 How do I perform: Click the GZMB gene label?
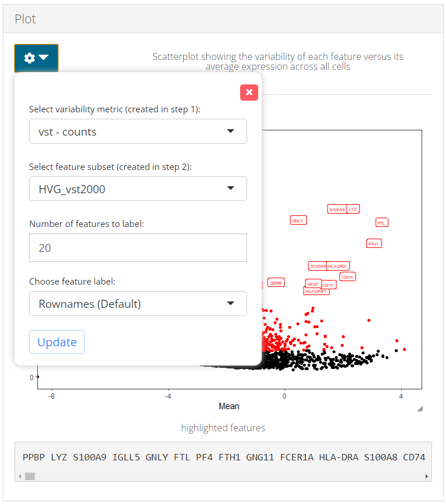276,283
